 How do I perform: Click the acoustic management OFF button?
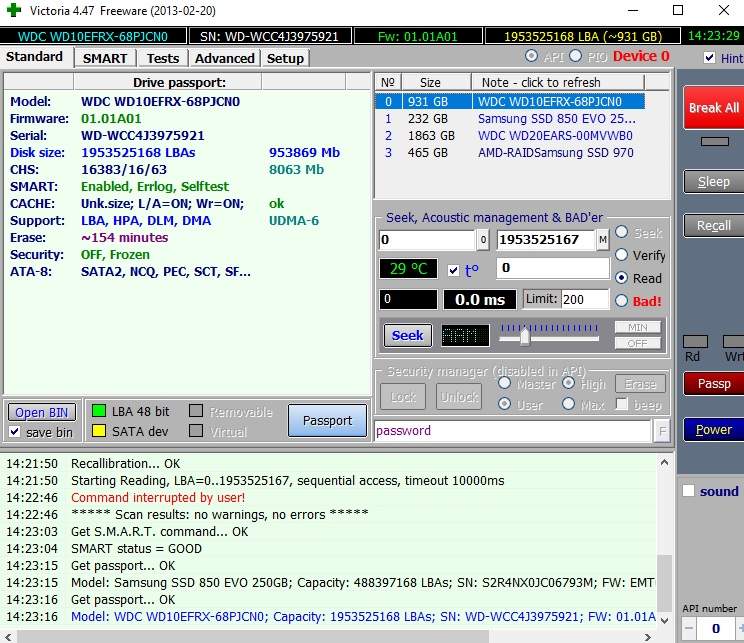637,343
